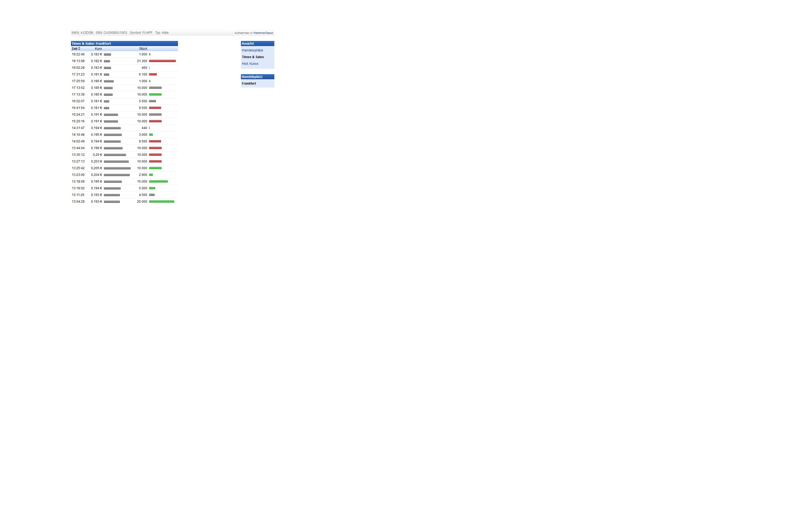Sort by the Zeit column arrow icon
Screen dimensions: 803x532
tap(79, 48)
